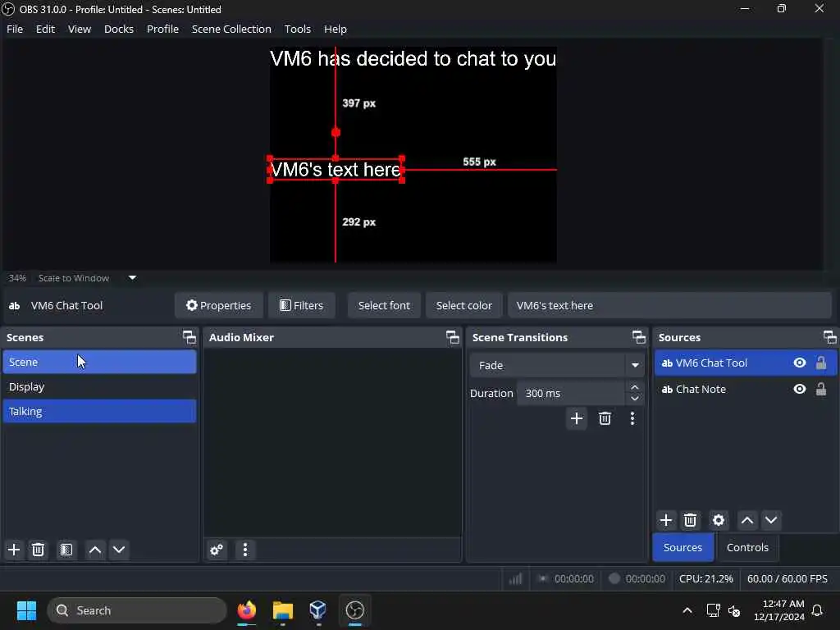Pop out the Sources dock
This screenshot has width=840, height=630.
pyautogui.click(x=830, y=337)
